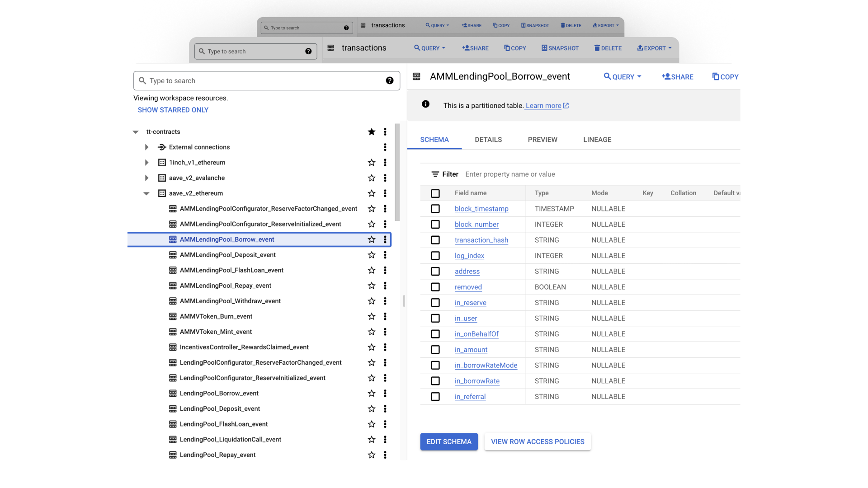
Task: Click the info icon beside partitioned table notice
Action: pyautogui.click(x=425, y=104)
